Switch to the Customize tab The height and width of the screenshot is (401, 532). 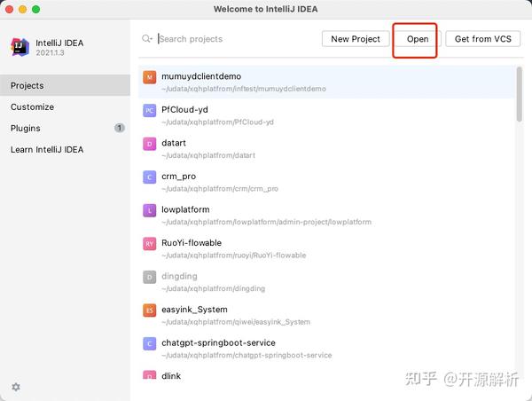pos(32,107)
